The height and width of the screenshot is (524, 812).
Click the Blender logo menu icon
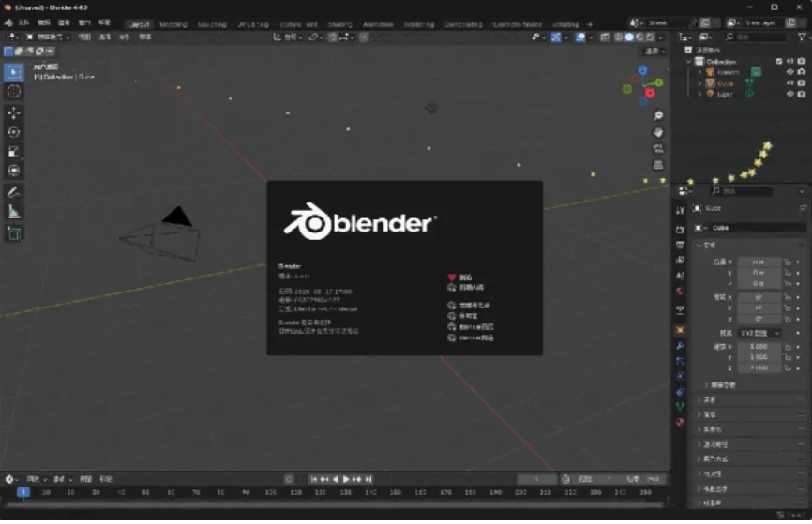tap(8, 22)
